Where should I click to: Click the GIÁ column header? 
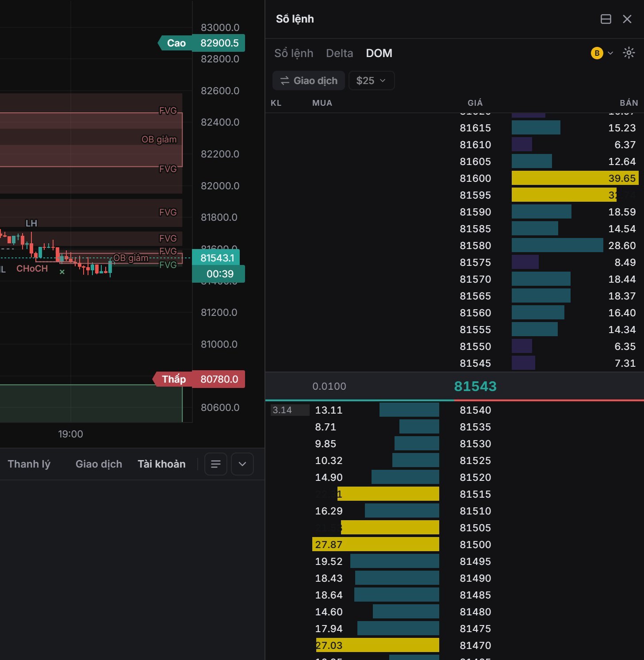click(x=475, y=103)
